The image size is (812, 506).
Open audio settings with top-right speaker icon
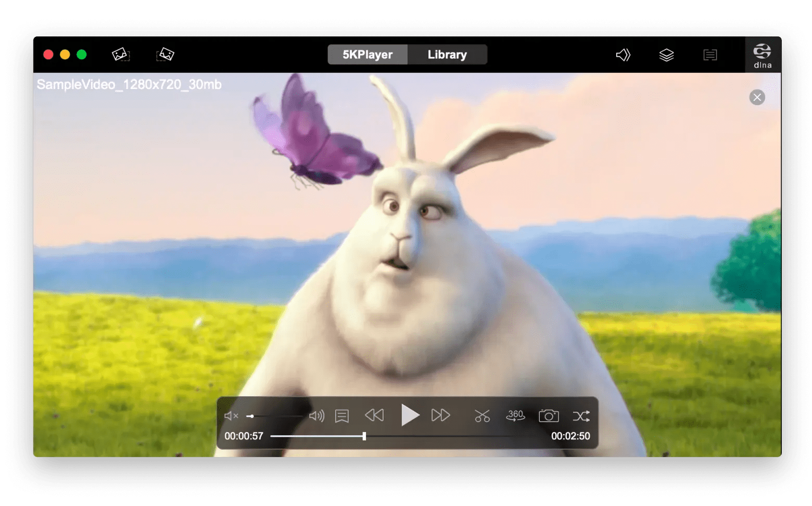(x=623, y=54)
